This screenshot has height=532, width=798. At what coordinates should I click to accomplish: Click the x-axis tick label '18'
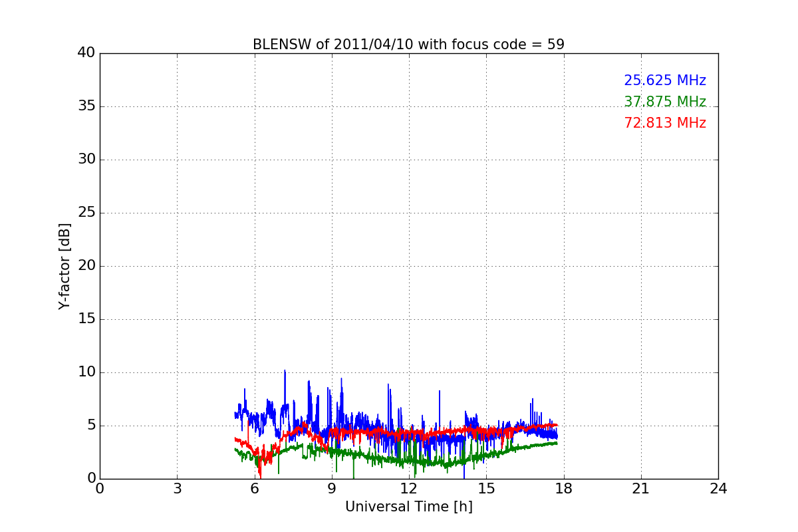[563, 488]
